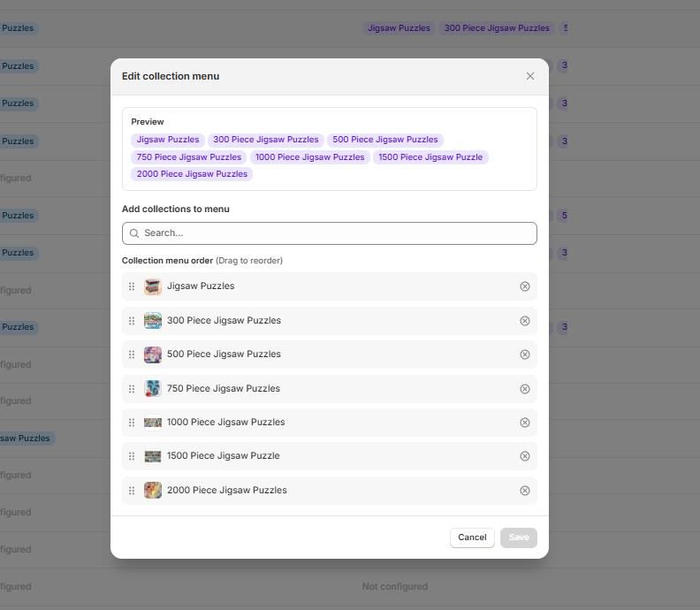Image resolution: width=700 pixels, height=610 pixels.
Task: Remove 300 Piece Jigsaw Puzzles row
Action: coord(524,321)
